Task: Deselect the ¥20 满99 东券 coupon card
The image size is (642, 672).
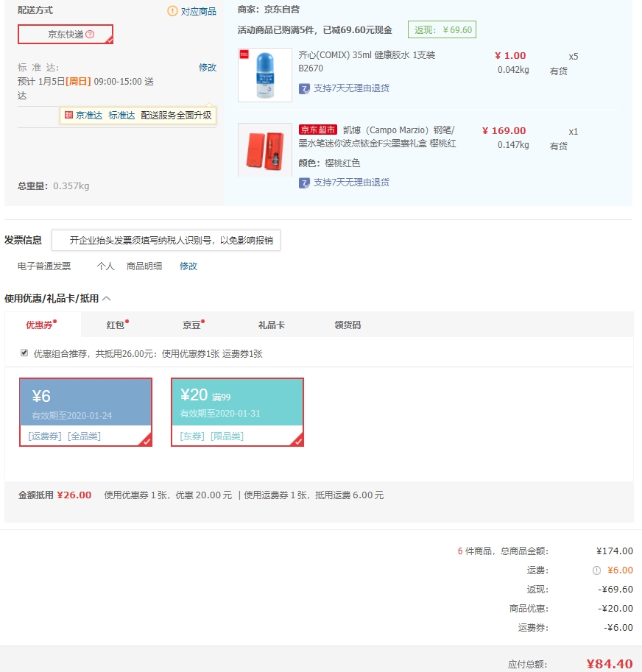Action: (237, 412)
